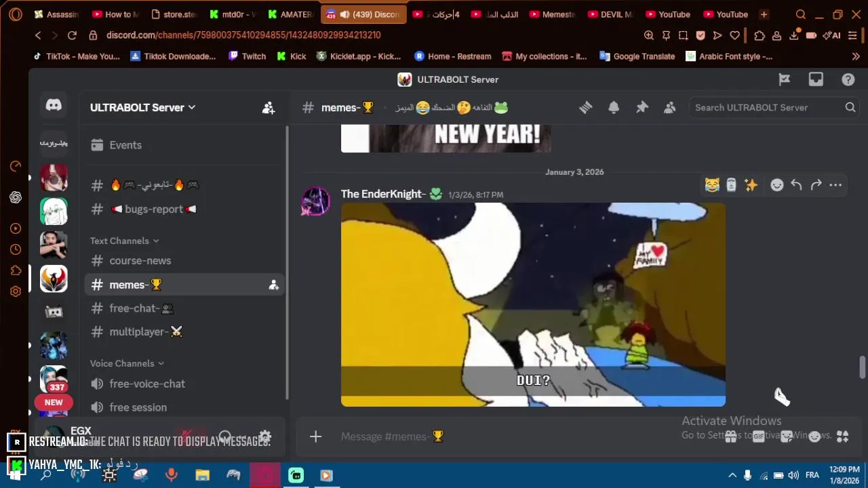
Task: Open more options three dots on message
Action: coord(835,185)
